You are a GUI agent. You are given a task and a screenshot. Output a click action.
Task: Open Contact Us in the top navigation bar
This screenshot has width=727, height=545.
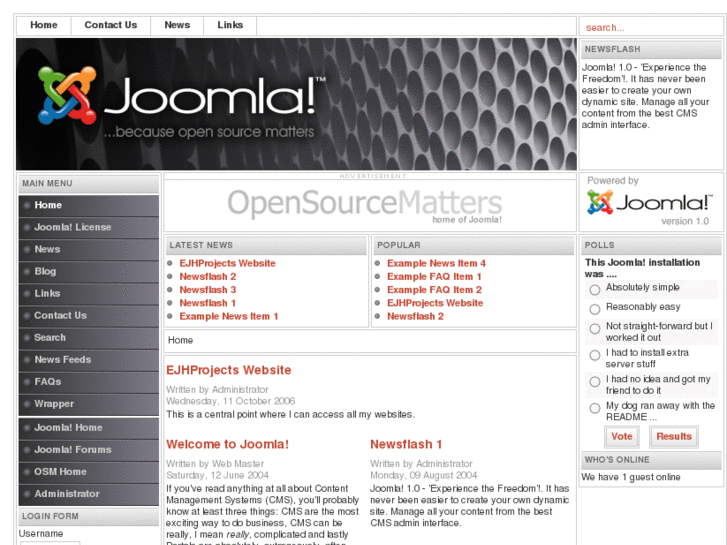tap(111, 26)
